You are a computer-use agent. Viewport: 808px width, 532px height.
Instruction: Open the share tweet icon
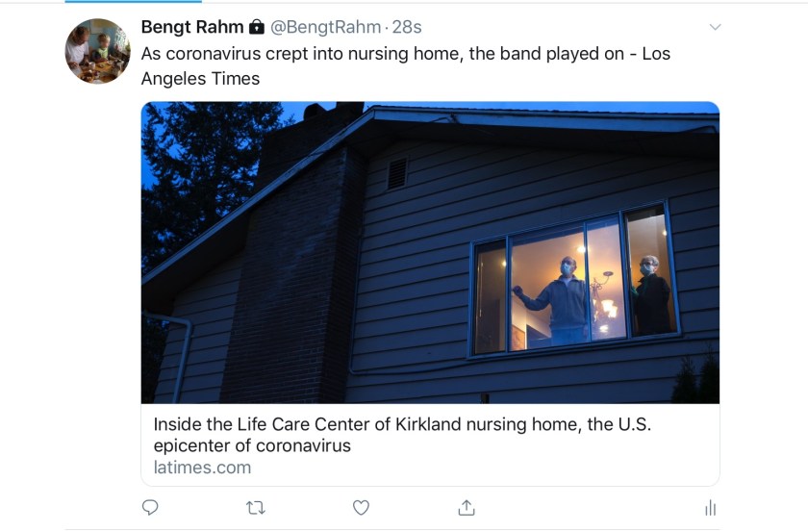click(467, 507)
